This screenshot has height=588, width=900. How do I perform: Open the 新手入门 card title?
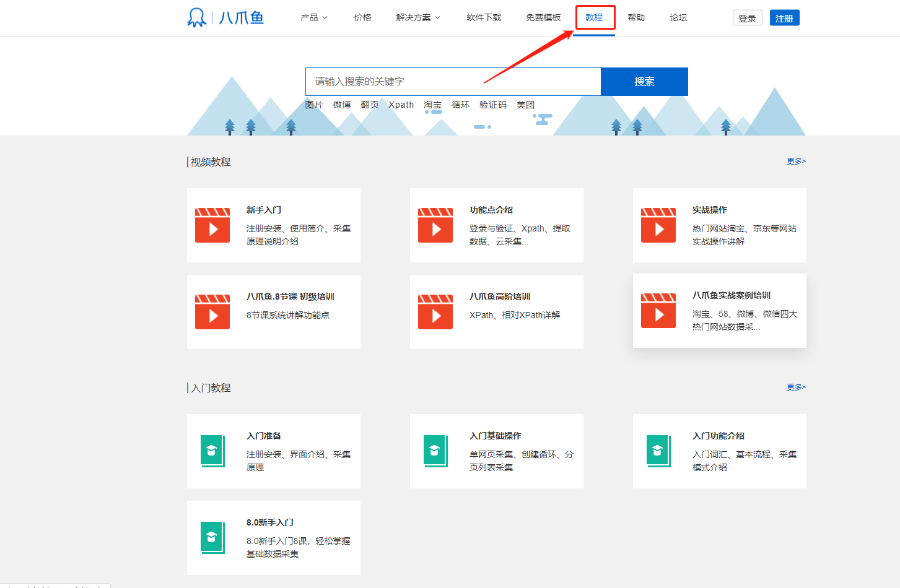[x=264, y=210]
